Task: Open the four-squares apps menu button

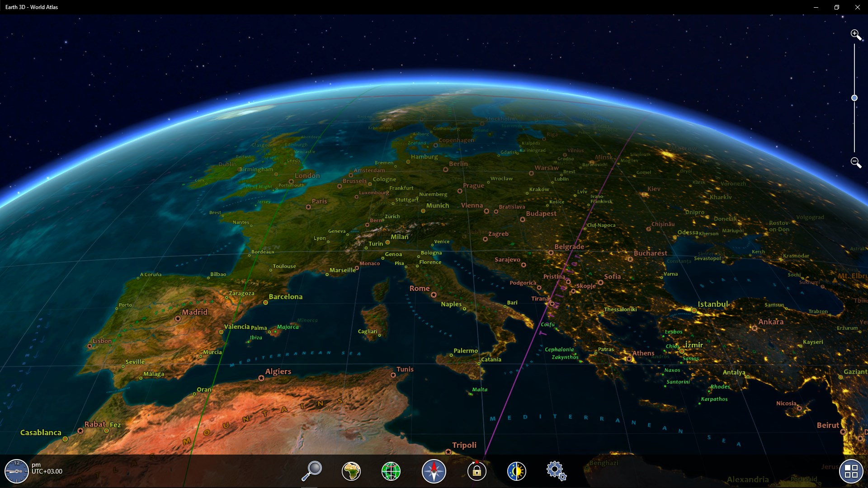Action: pyautogui.click(x=851, y=471)
